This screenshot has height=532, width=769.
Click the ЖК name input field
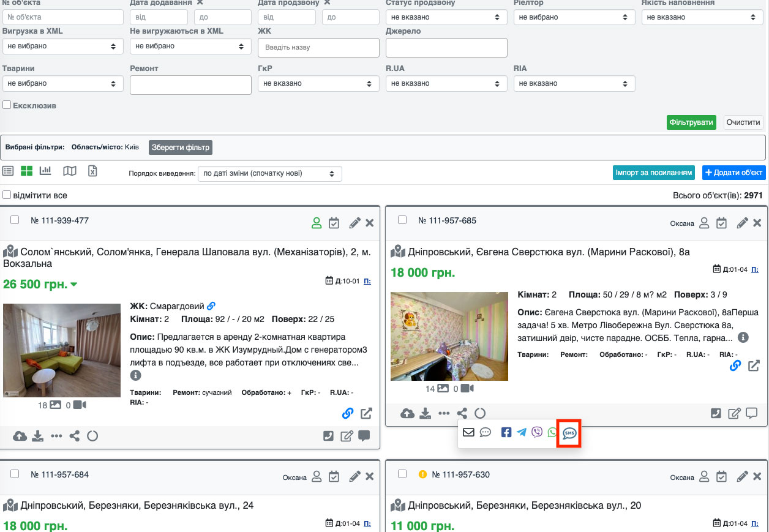click(318, 47)
